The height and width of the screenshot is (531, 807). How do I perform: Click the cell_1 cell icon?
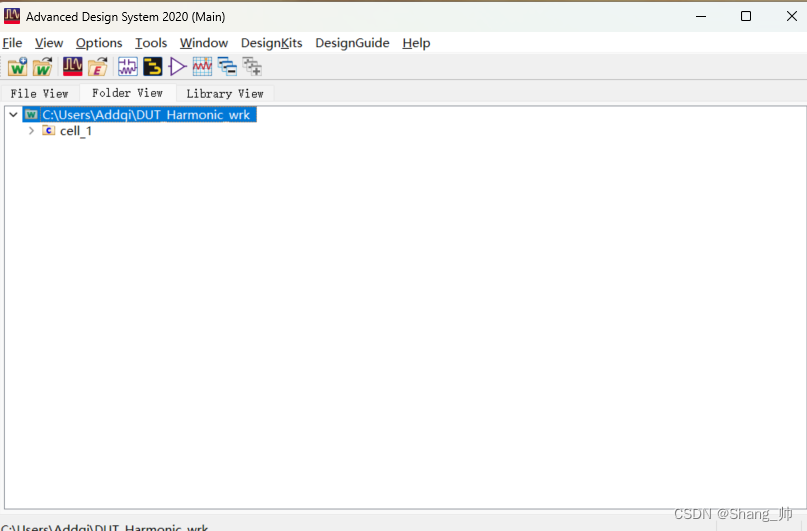click(x=48, y=130)
